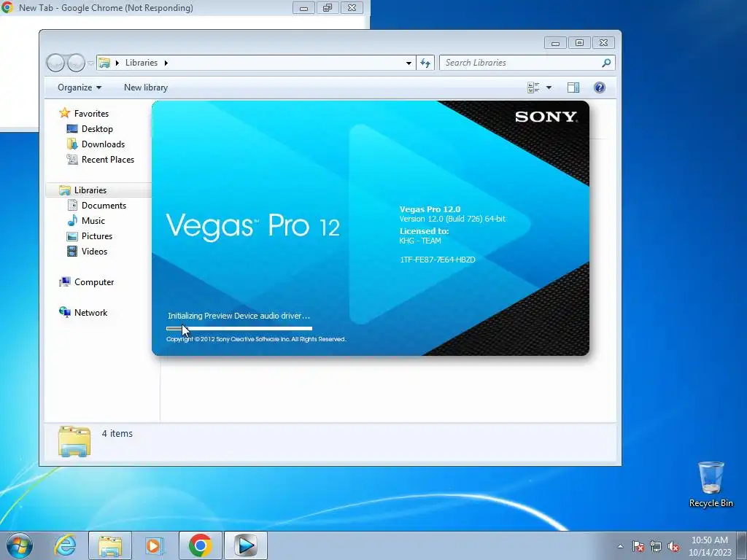Minimize the Libraries Explorer window
The image size is (747, 560).
click(555, 43)
